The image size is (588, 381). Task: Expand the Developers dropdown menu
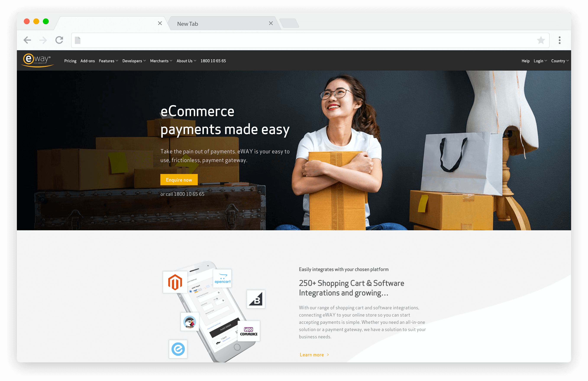pos(134,61)
